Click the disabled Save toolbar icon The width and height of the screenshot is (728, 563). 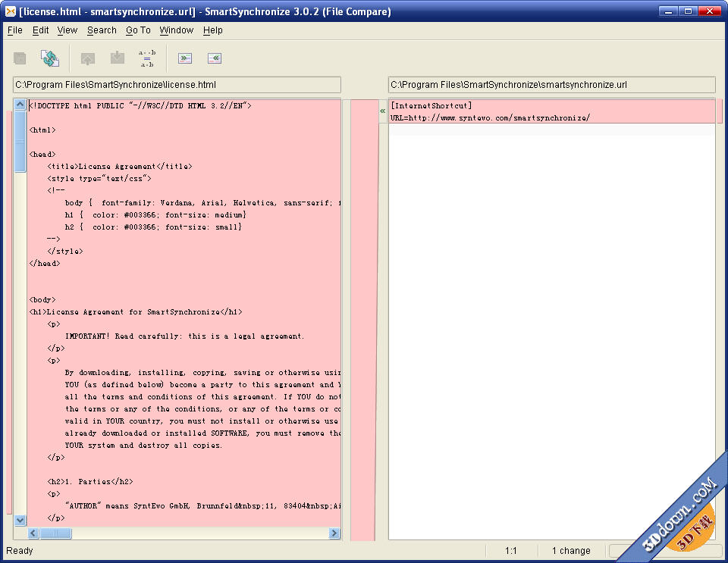(x=20, y=58)
